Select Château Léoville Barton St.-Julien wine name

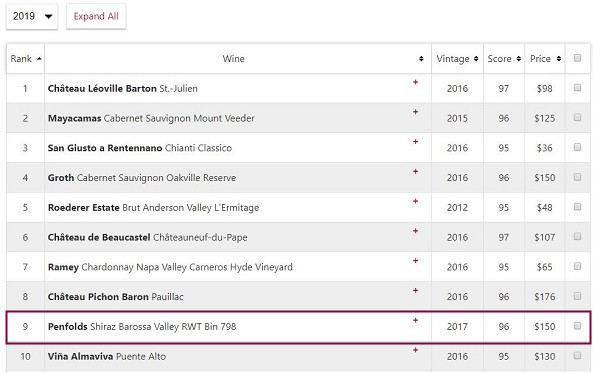(123, 88)
